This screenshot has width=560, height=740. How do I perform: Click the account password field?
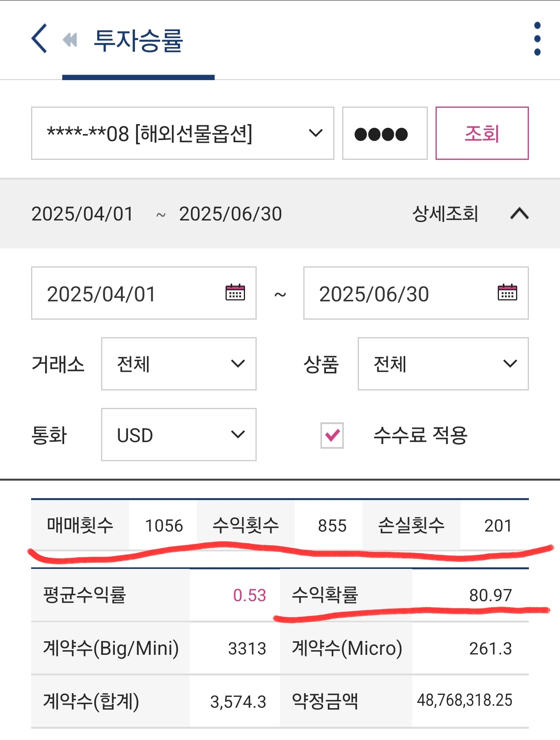click(385, 133)
